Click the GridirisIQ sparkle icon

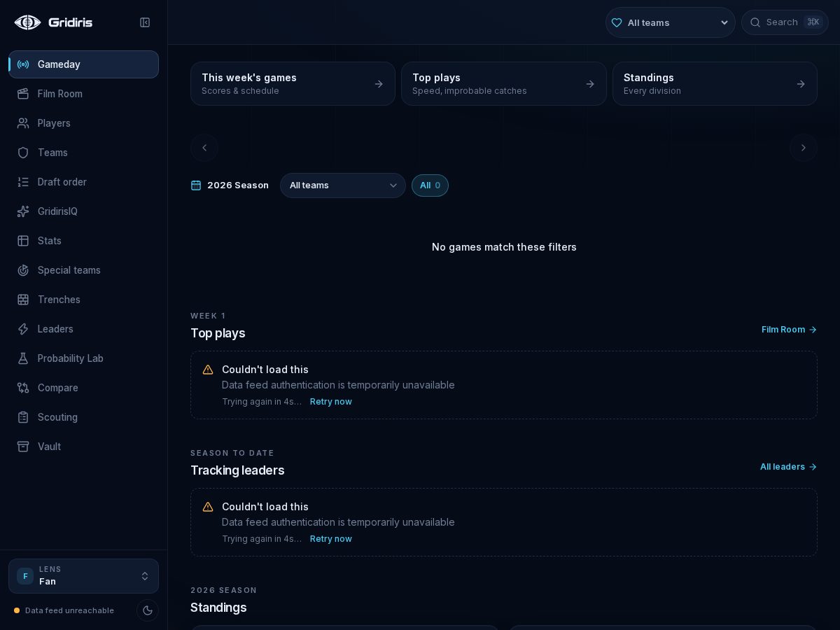tap(23, 211)
